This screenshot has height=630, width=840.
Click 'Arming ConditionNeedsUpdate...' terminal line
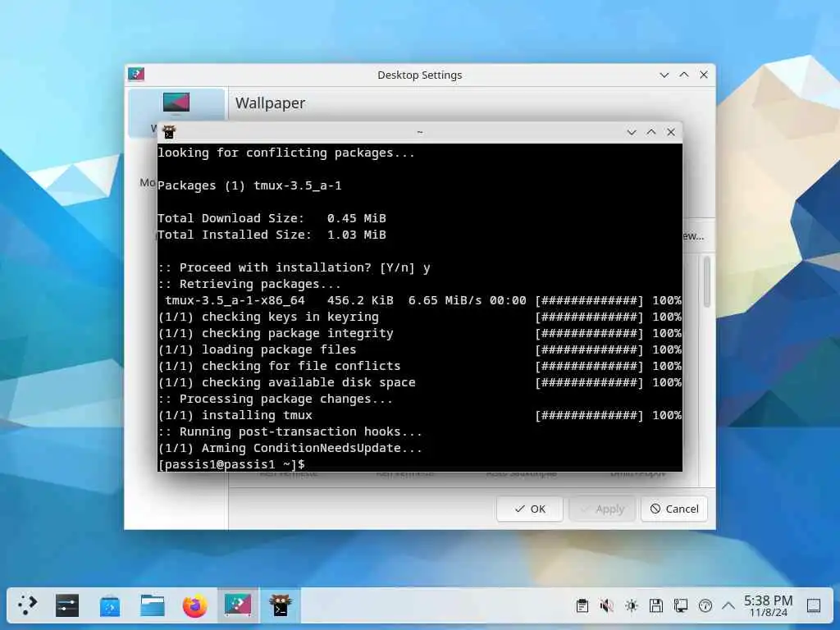[290, 448]
